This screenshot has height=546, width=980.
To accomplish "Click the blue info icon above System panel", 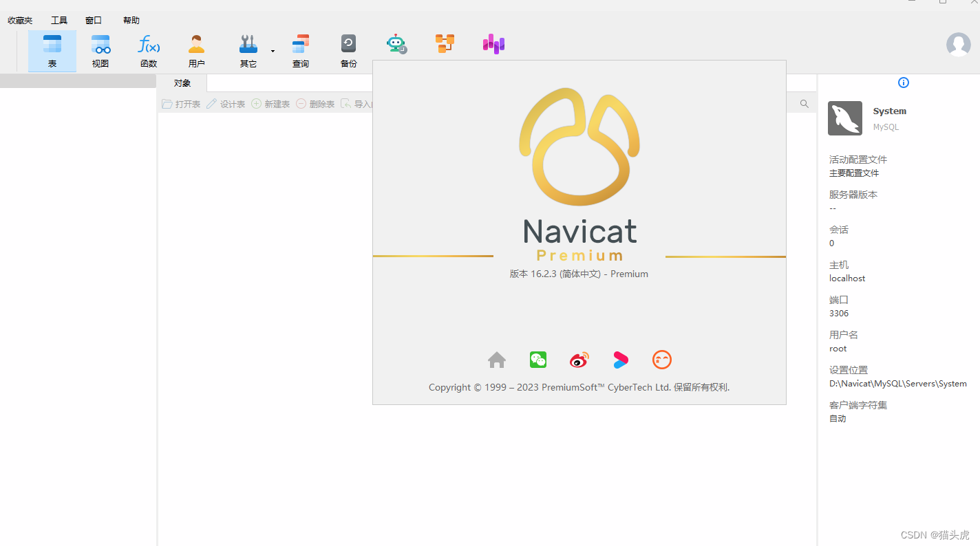I will tap(903, 82).
